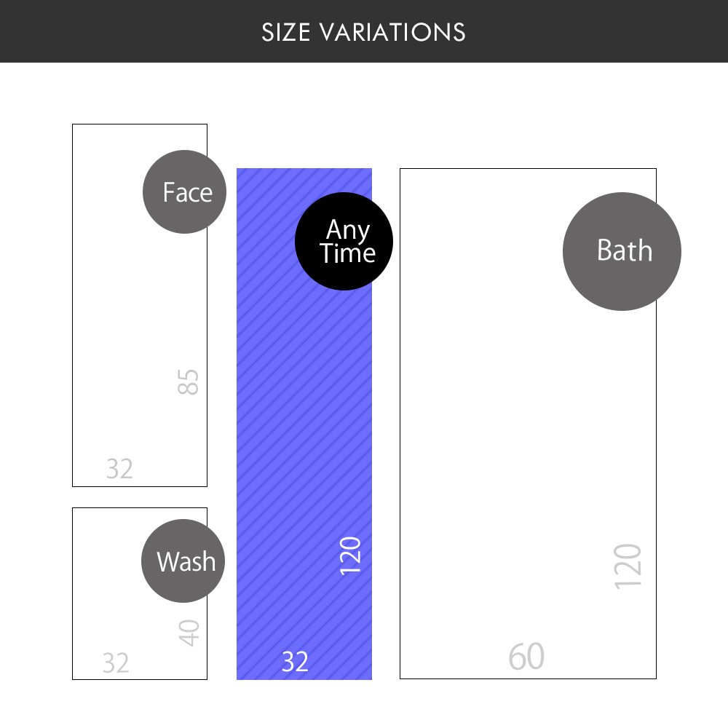Click the Face towel 85 height label
The image size is (728, 728).
tap(189, 381)
